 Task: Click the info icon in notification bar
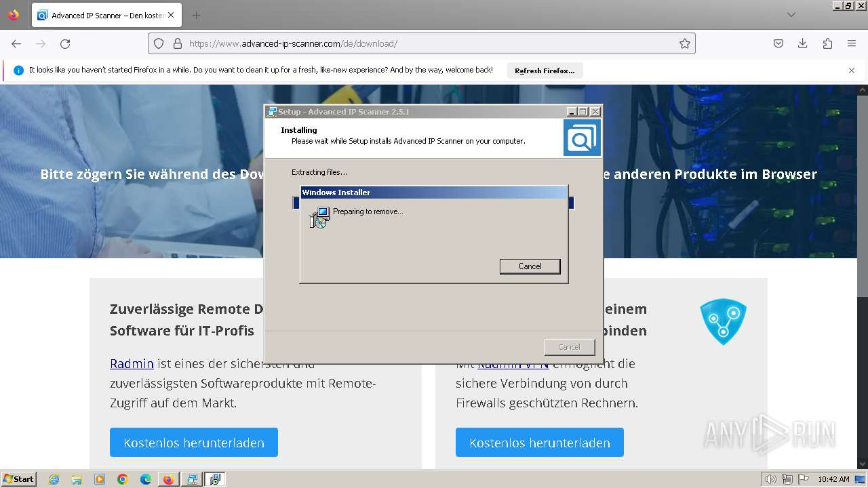click(18, 70)
